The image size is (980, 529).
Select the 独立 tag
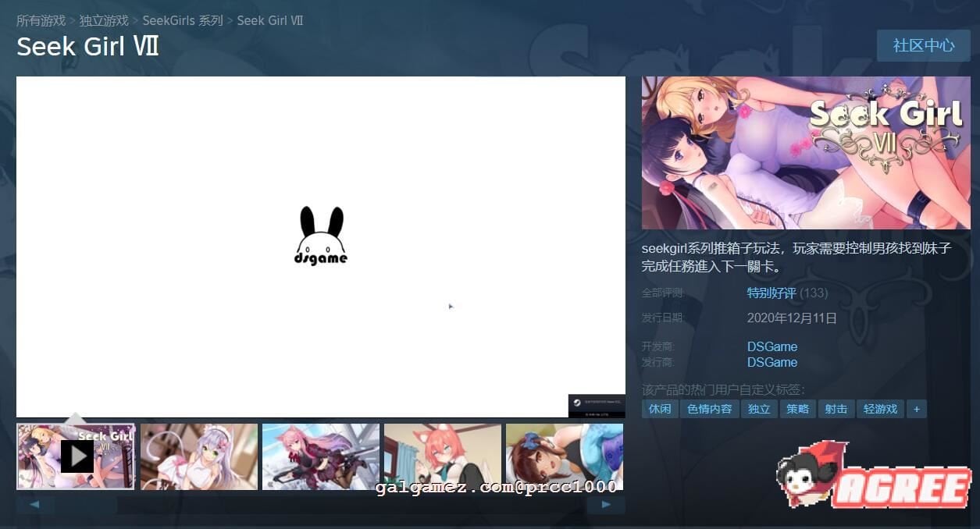click(x=758, y=408)
